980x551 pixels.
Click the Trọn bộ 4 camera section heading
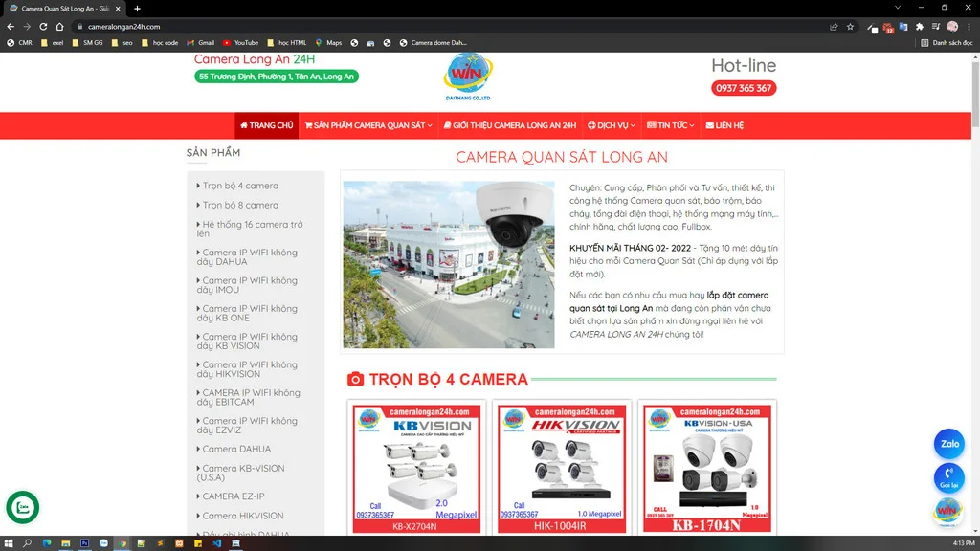(x=448, y=379)
